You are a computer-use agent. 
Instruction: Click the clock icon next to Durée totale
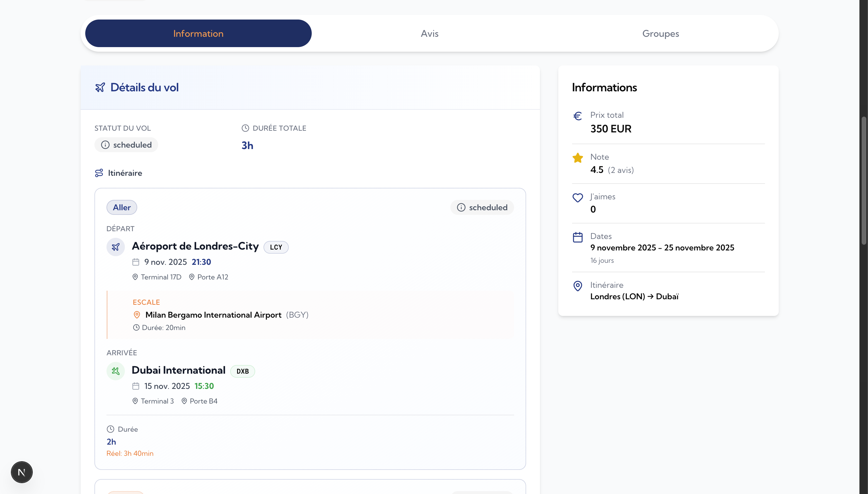tap(245, 128)
